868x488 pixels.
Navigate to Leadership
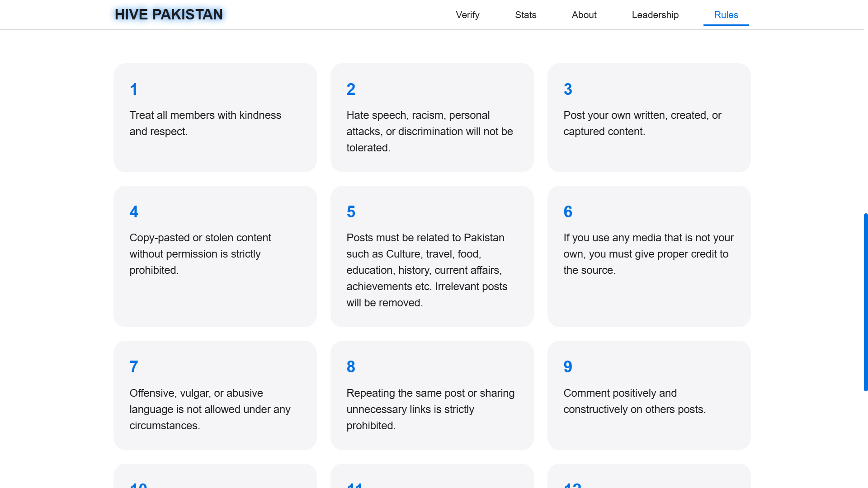[655, 15]
